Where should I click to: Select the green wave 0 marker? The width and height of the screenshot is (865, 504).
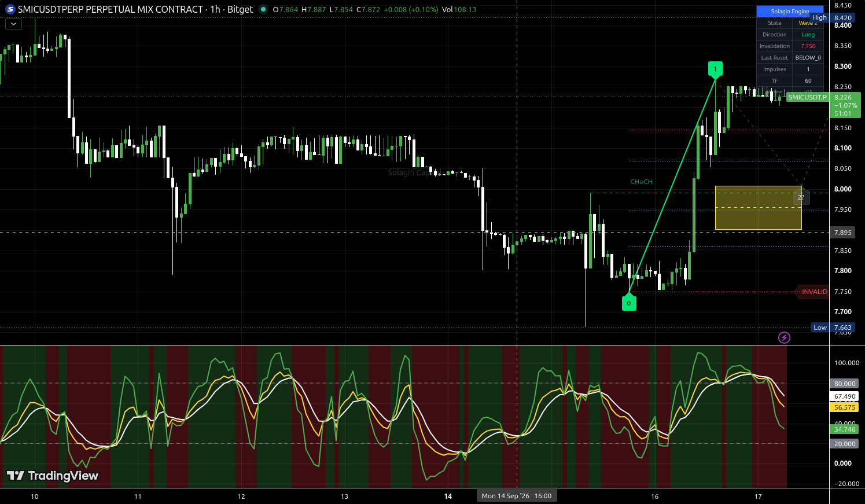(x=629, y=303)
